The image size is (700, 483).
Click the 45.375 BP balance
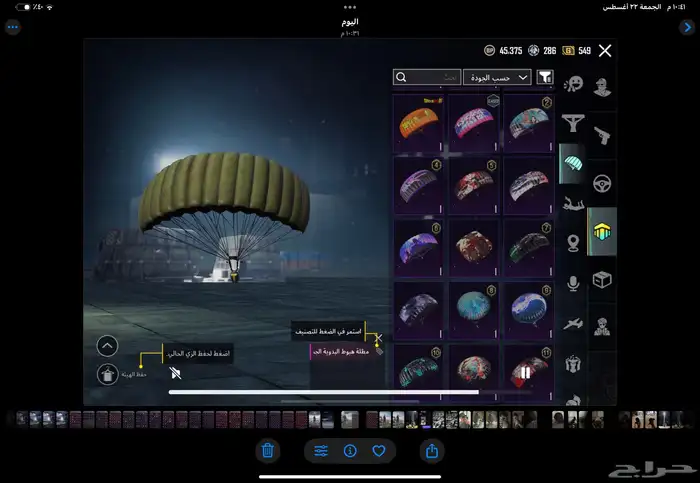tap(511, 51)
